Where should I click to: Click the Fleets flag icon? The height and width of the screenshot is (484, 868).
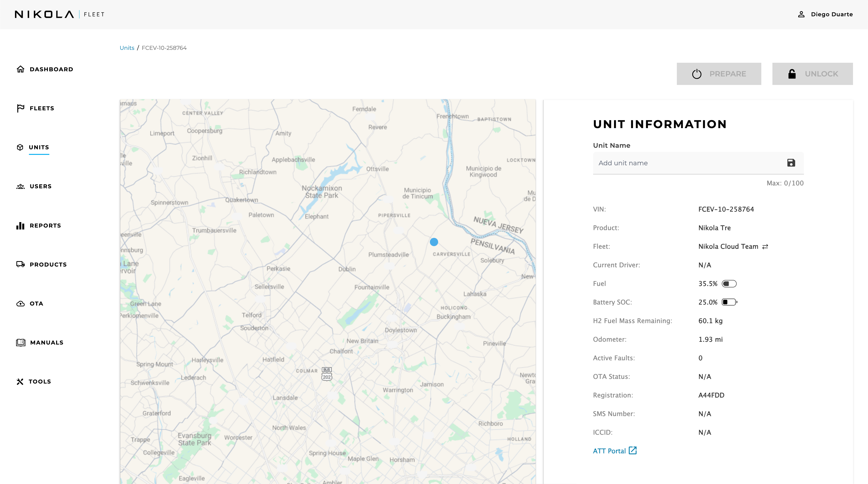[21, 108]
